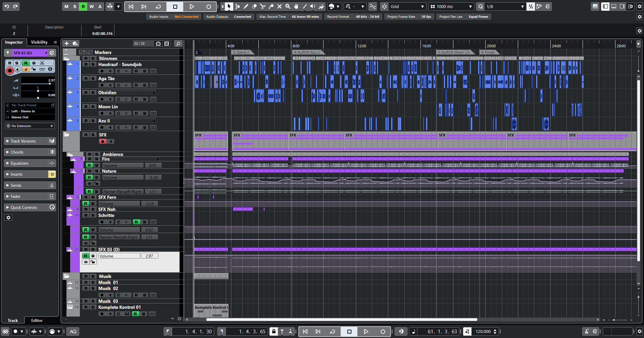Toggle global Solo S button in toolbar

[75, 6]
